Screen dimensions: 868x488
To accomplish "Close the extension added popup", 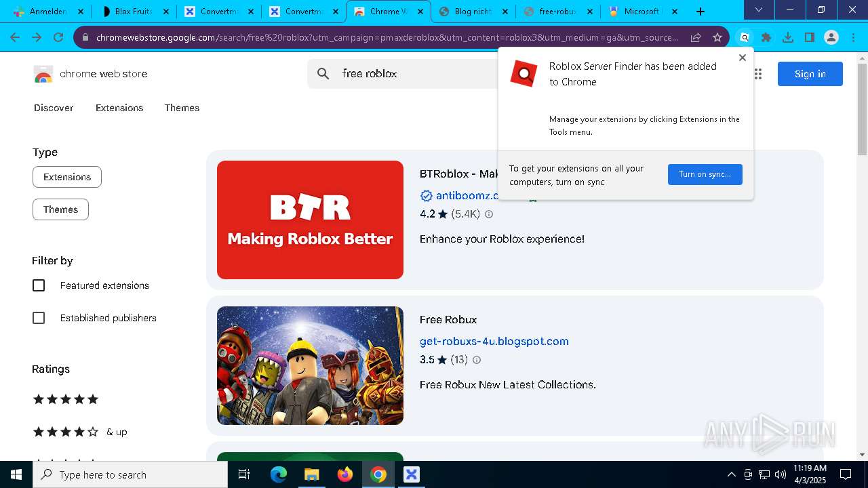I will coord(743,58).
